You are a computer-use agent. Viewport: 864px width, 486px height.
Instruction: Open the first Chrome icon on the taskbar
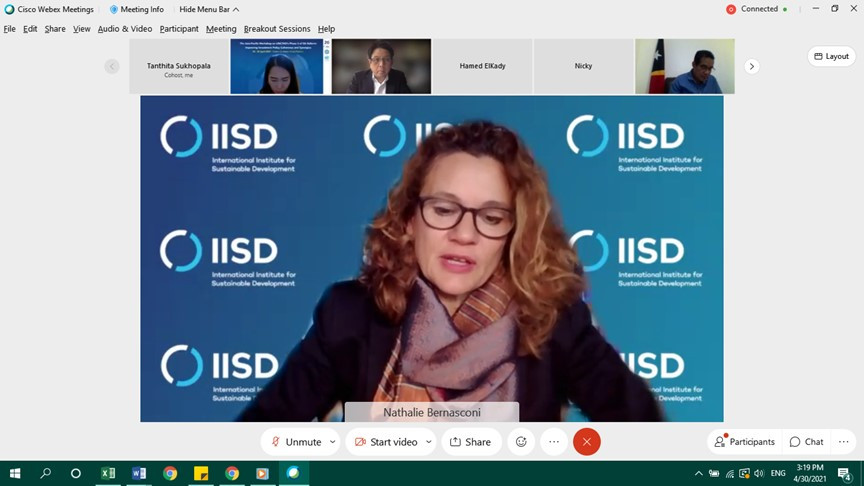click(x=170, y=473)
